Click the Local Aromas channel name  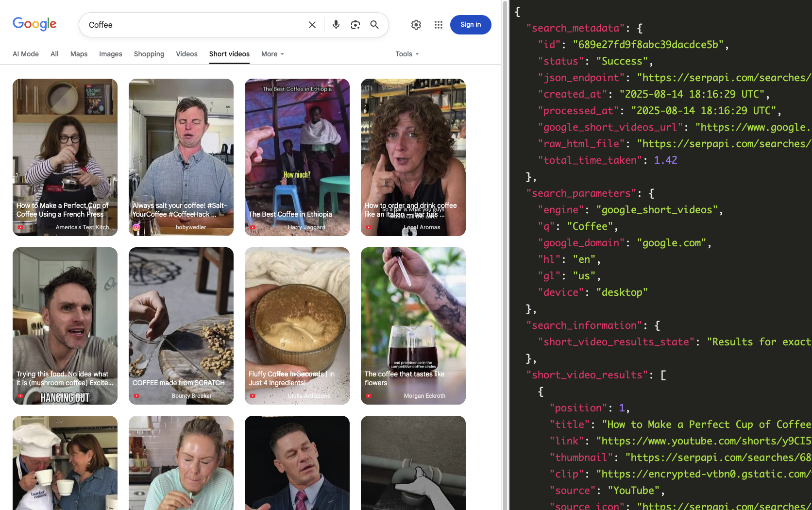click(422, 227)
